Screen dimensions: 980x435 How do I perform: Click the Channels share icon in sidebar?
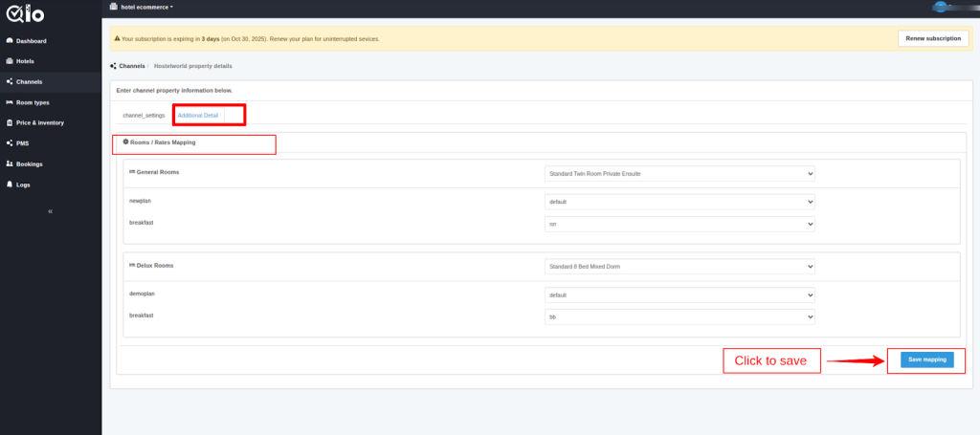(10, 82)
